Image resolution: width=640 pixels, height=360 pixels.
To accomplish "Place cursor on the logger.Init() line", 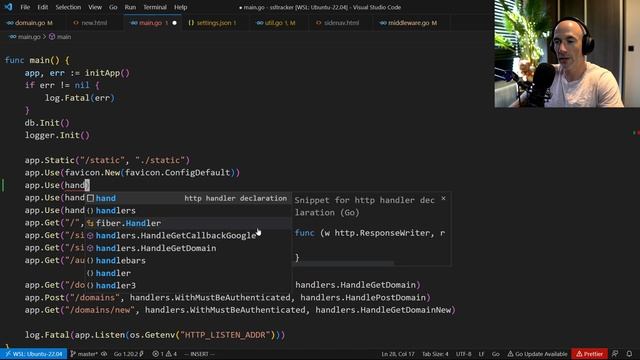I will click(57, 135).
